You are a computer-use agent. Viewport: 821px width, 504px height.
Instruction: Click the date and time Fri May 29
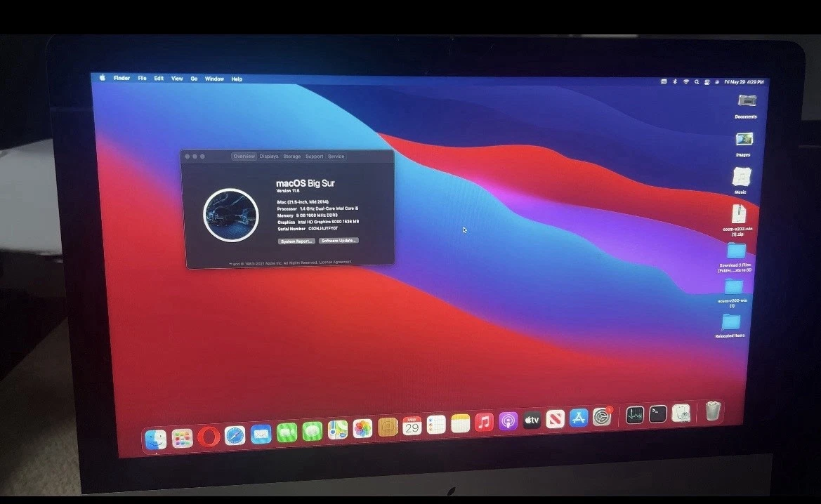(x=744, y=82)
